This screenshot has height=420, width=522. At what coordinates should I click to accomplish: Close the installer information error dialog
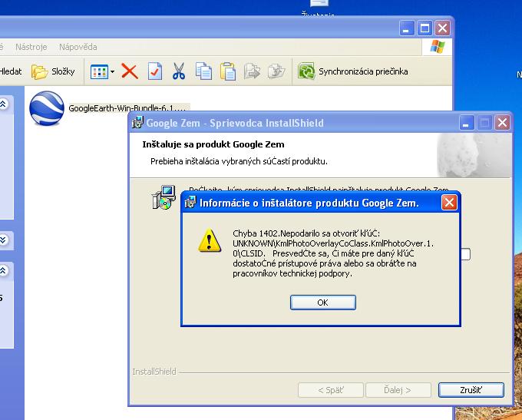pyautogui.click(x=449, y=203)
